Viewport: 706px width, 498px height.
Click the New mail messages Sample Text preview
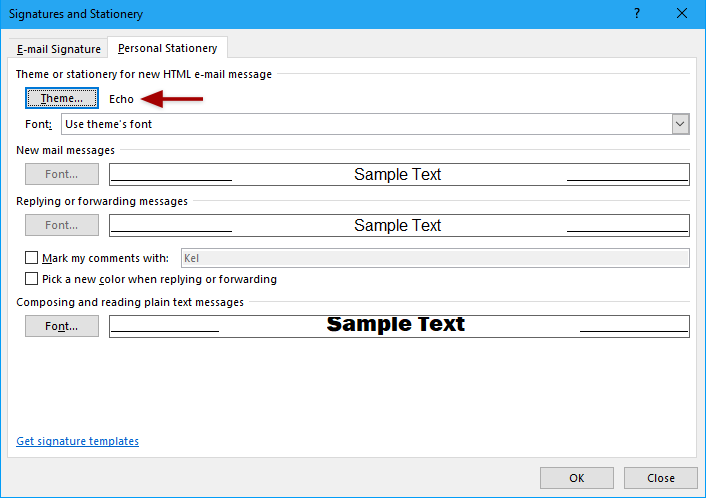click(x=399, y=174)
